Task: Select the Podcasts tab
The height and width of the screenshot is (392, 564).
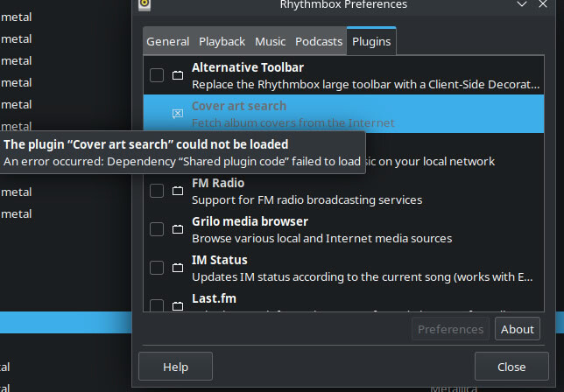Action: coord(319,41)
